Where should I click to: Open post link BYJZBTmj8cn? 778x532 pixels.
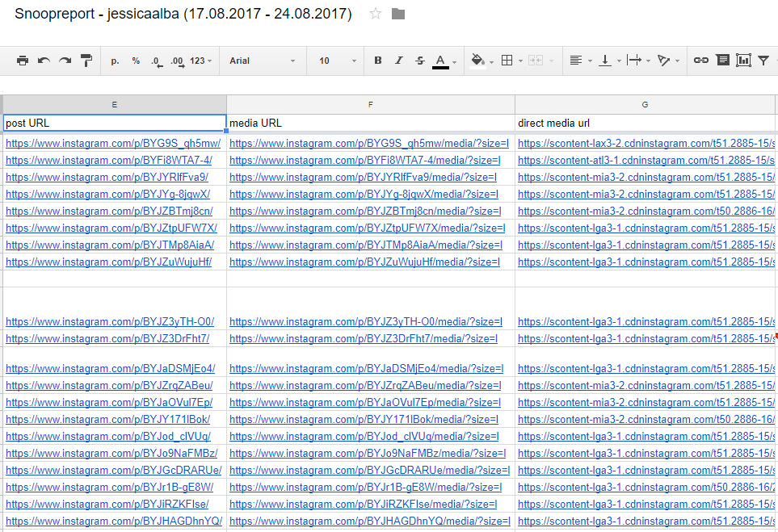coord(109,212)
